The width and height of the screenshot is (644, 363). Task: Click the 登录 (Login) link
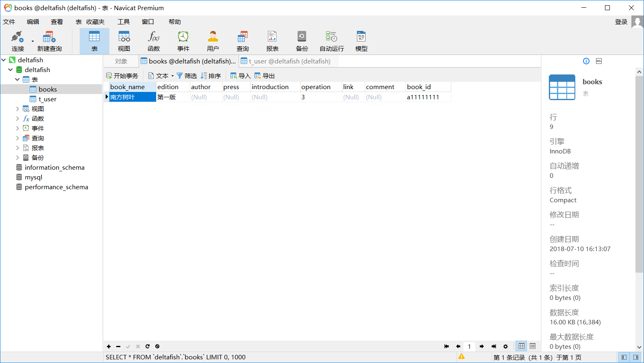click(621, 22)
